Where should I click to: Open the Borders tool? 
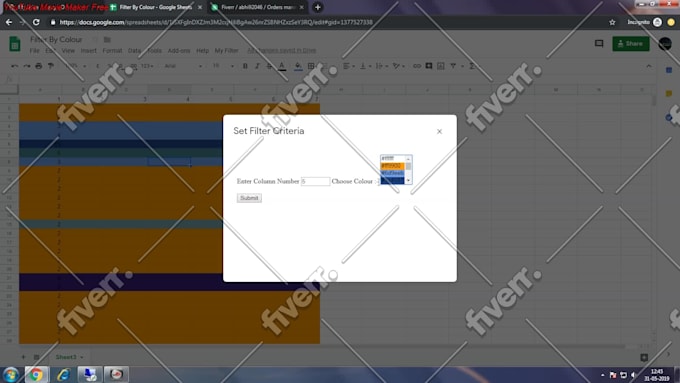pyautogui.click(x=311, y=66)
